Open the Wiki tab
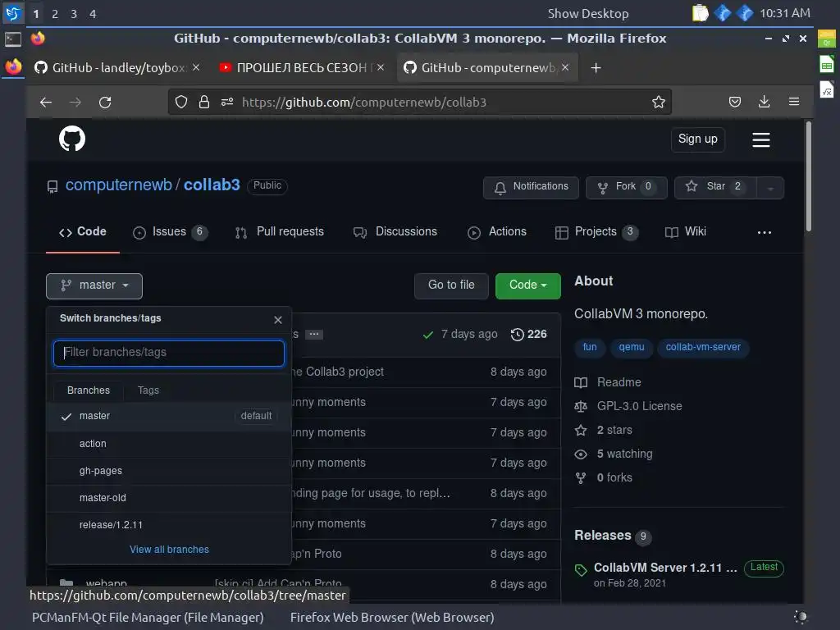The height and width of the screenshot is (630, 840). click(x=685, y=232)
